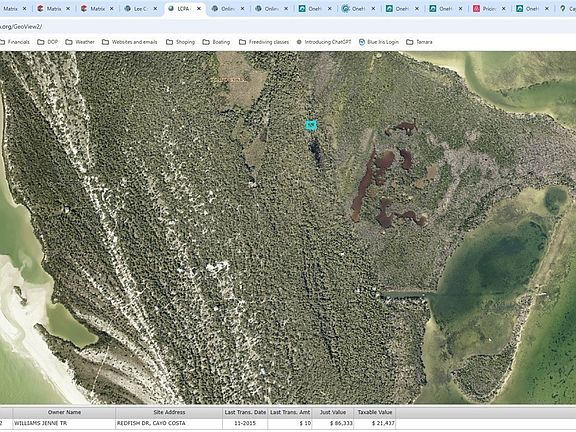Select the $ 10 transaction amount cell

[x=290, y=424]
